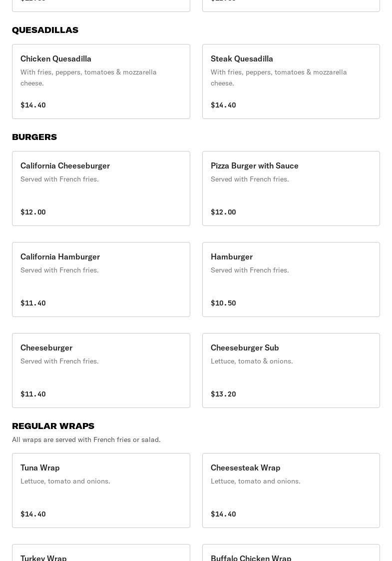
Task: Click the cut-off card above Chicken Quesadilla
Action: pyautogui.click(x=101, y=5)
